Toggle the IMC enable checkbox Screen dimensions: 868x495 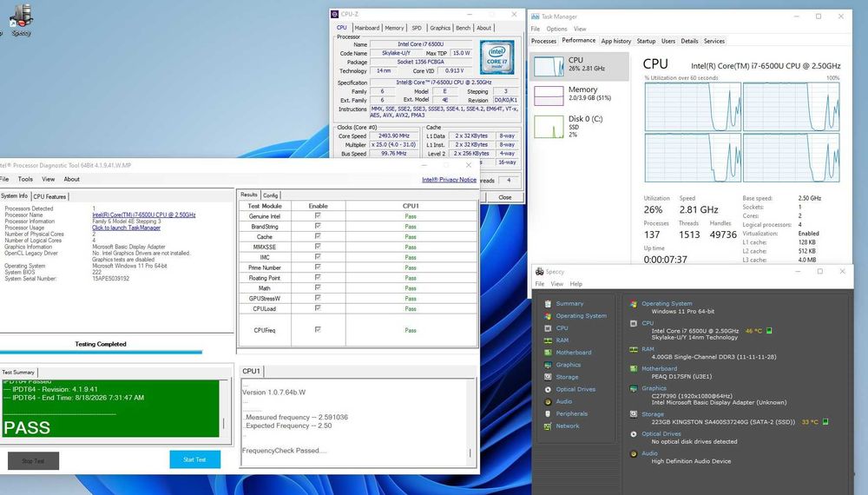click(318, 257)
